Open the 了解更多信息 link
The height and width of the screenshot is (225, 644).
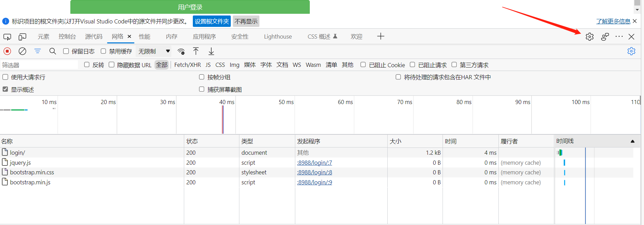[x=613, y=21]
